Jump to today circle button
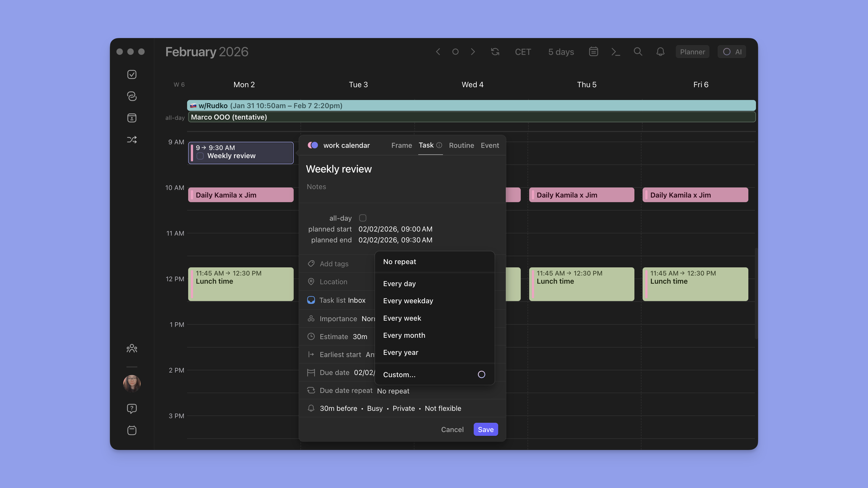This screenshot has width=868, height=488. (455, 52)
